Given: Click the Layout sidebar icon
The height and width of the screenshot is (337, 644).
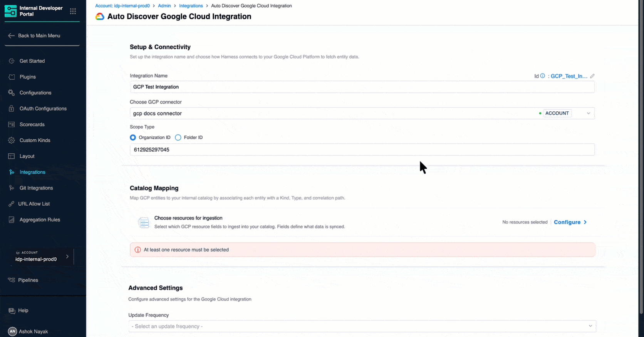Looking at the screenshot, I should (x=12, y=156).
